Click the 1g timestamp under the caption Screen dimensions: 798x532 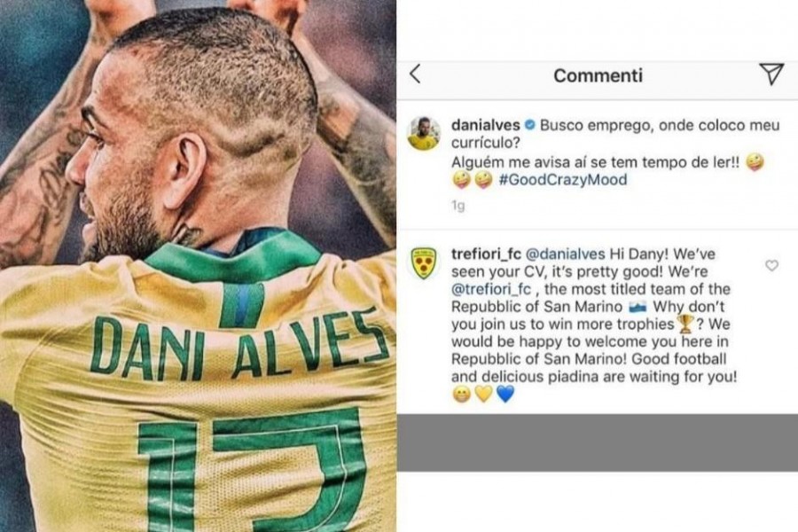pyautogui.click(x=458, y=206)
